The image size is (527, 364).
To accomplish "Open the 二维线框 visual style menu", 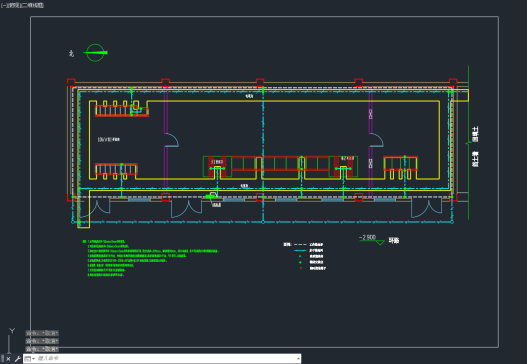I will click(x=32, y=5).
